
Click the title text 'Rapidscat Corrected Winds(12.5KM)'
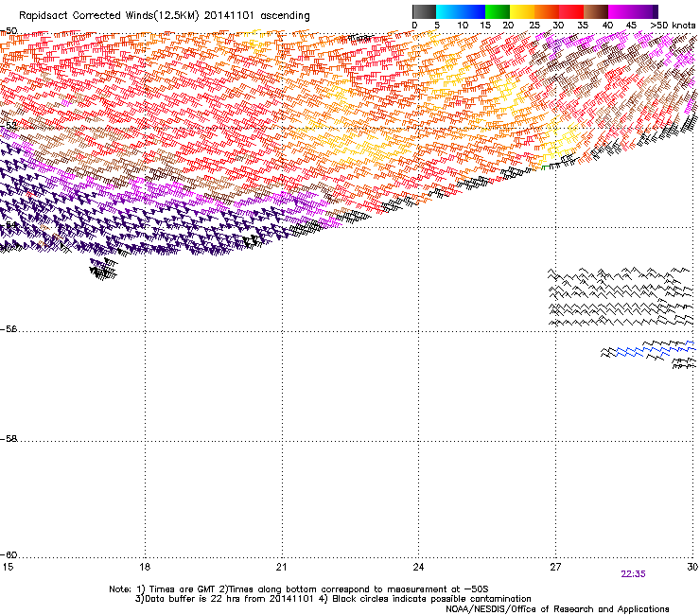(109, 16)
